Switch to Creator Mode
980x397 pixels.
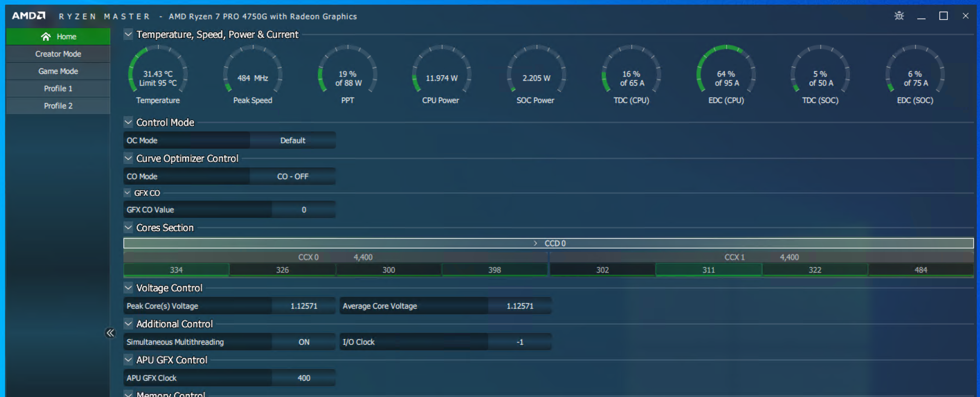pos(58,54)
